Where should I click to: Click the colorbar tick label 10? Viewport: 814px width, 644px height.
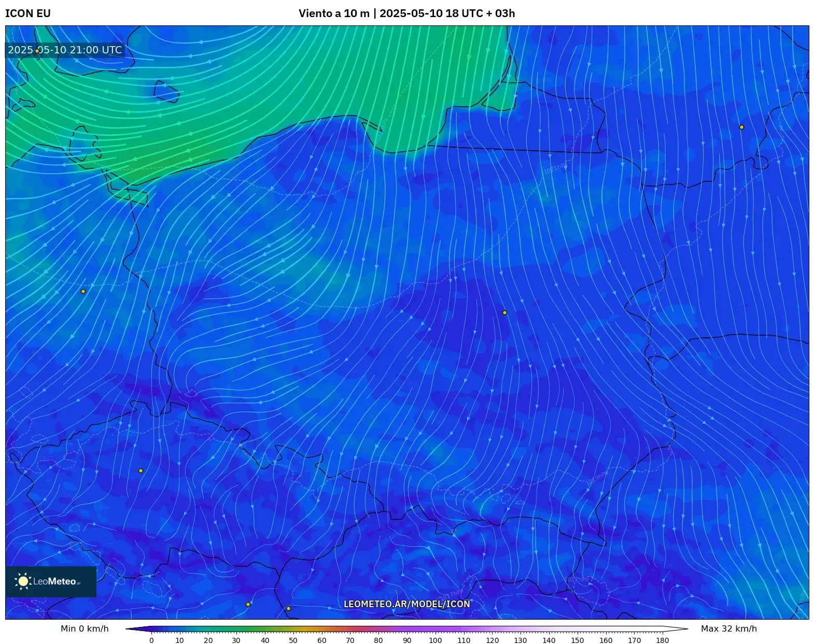(179, 640)
